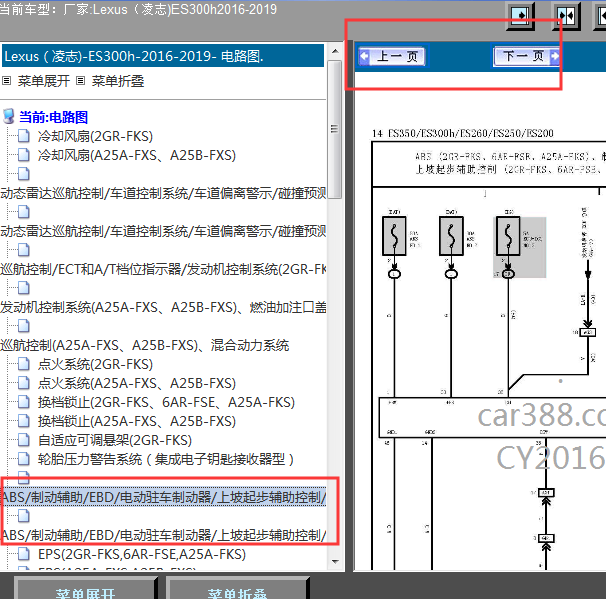Click the computer icon beside 当前:电路图
Screen dimensions: 606x599
pyautogui.click(x=9, y=116)
